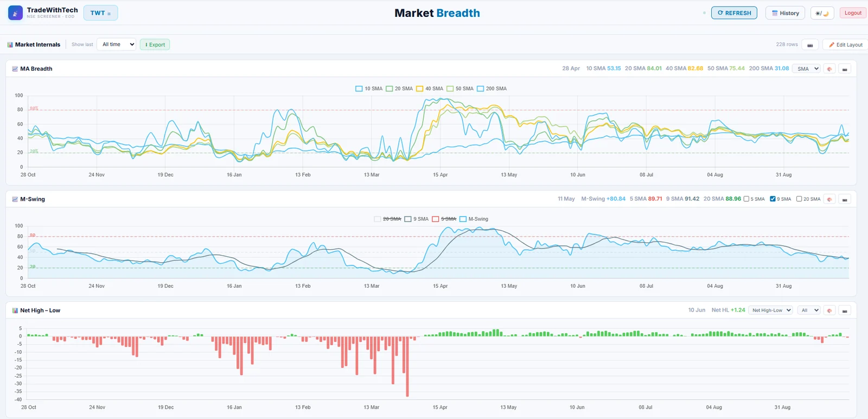Toggle the 50 SMA legend series
The height and width of the screenshot is (419, 868).
[460, 88]
